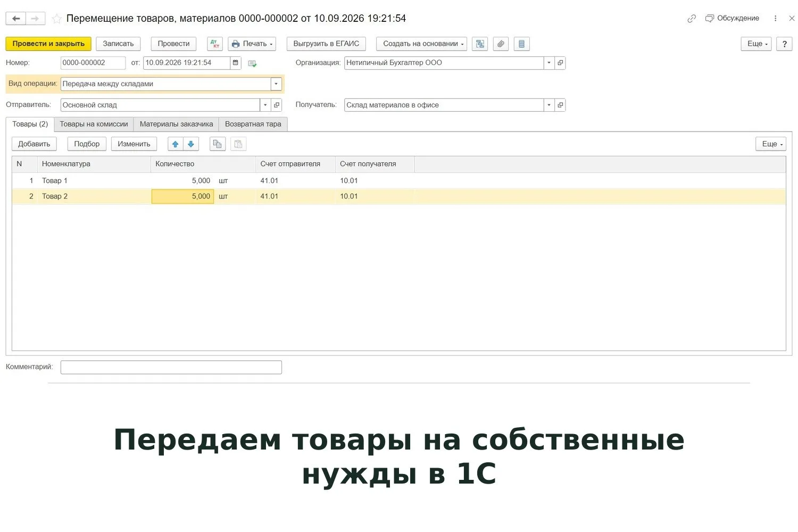798x532 pixels.
Task: Go back with the left arrow button
Action: 16,19
